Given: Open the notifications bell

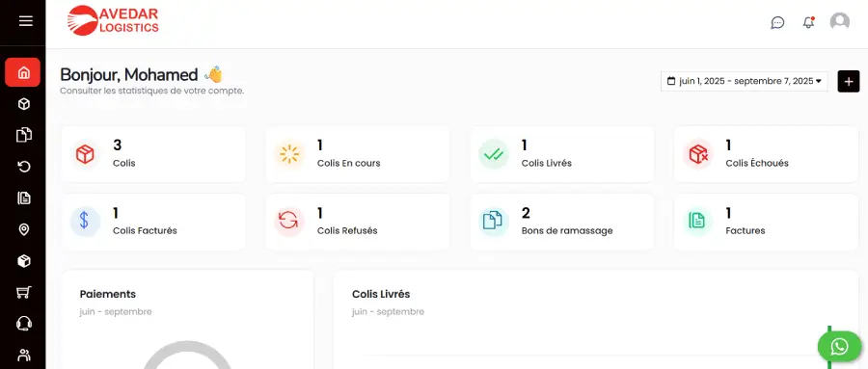Looking at the screenshot, I should 808,23.
